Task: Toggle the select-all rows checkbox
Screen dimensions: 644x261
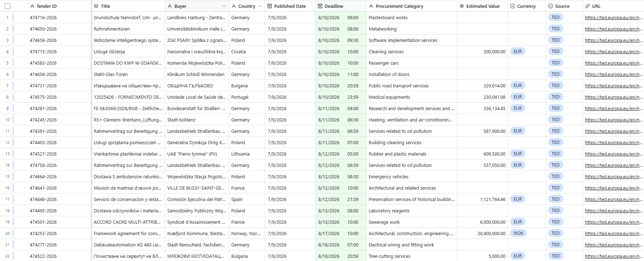Action: [x=7, y=6]
